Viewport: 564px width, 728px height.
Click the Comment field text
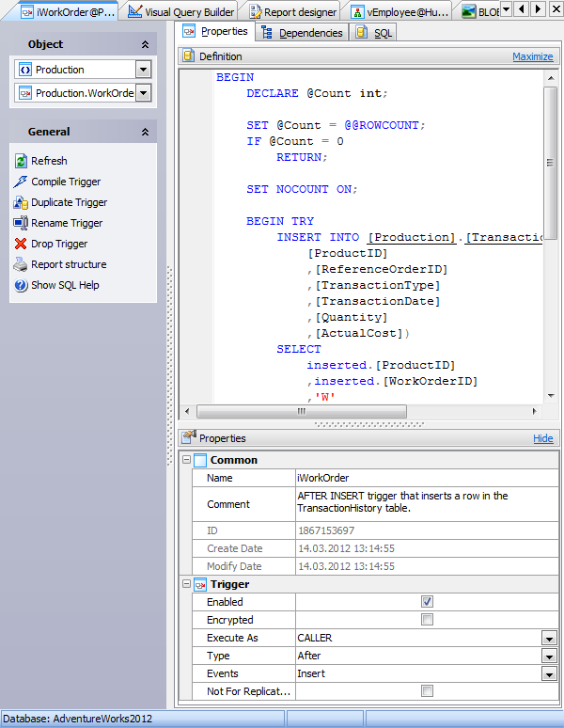point(427,504)
